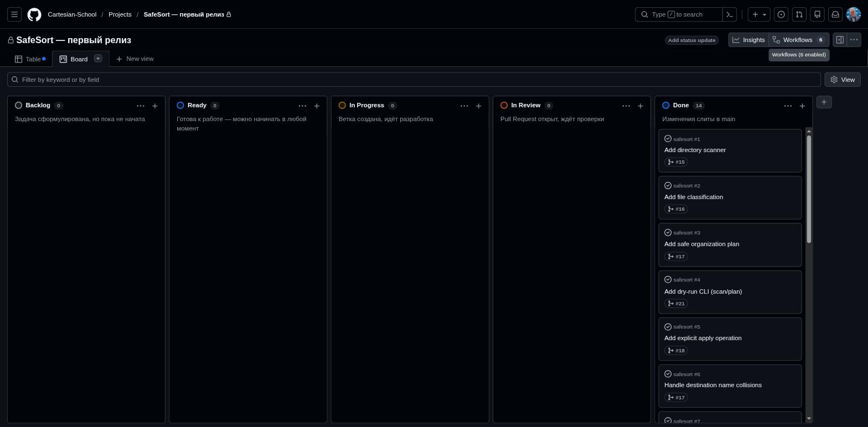
Task: Open linked pull request #18
Action: click(x=676, y=351)
